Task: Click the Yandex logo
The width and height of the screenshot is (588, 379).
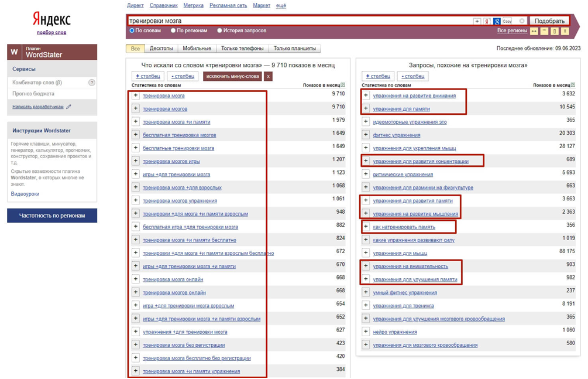Action: click(x=51, y=19)
